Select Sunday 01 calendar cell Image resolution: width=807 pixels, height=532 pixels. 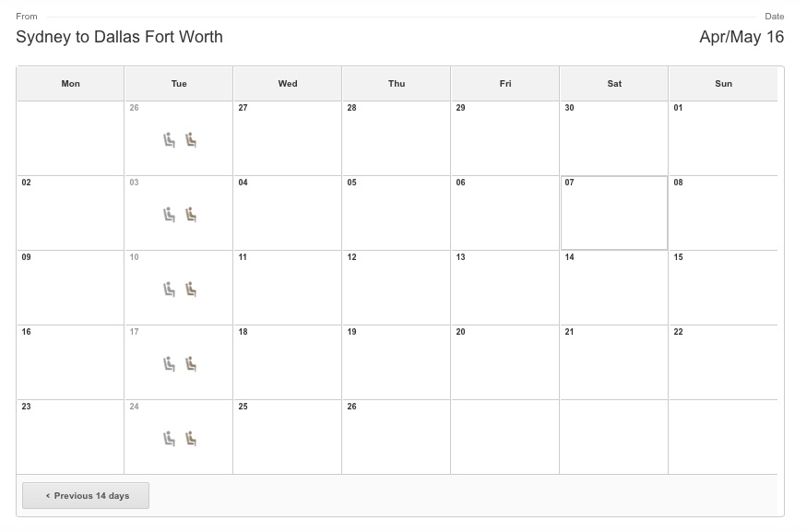tap(722, 138)
